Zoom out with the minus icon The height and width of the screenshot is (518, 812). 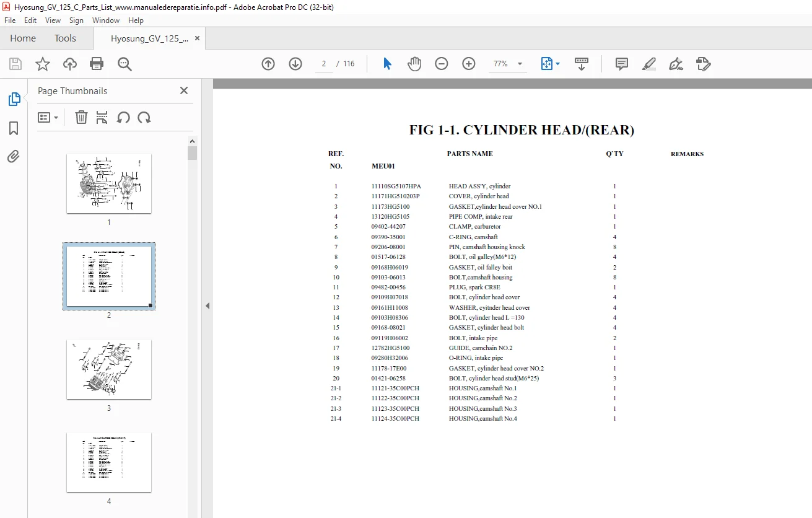click(442, 64)
